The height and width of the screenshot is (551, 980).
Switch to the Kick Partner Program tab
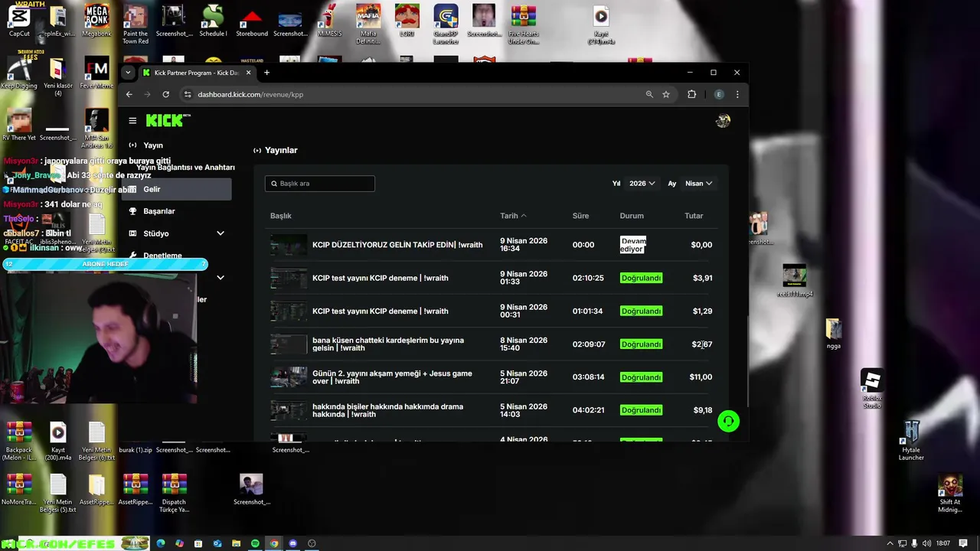coord(196,73)
